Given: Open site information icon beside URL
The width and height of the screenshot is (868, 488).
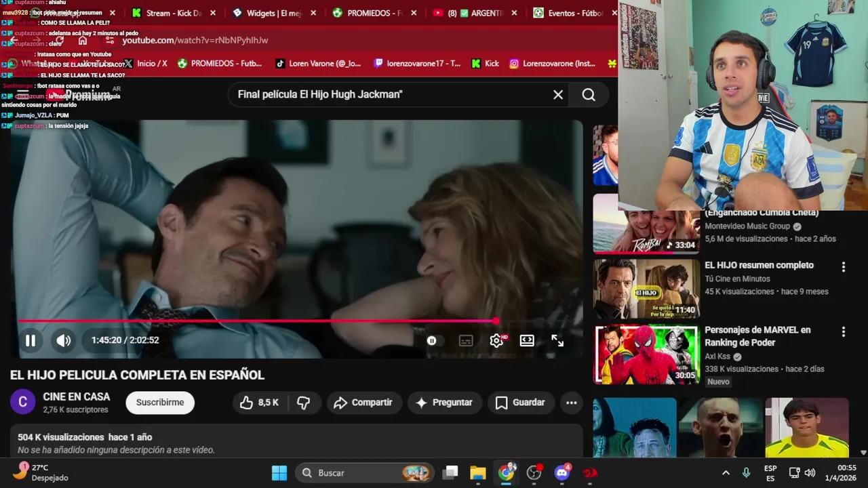Looking at the screenshot, I should (110, 40).
